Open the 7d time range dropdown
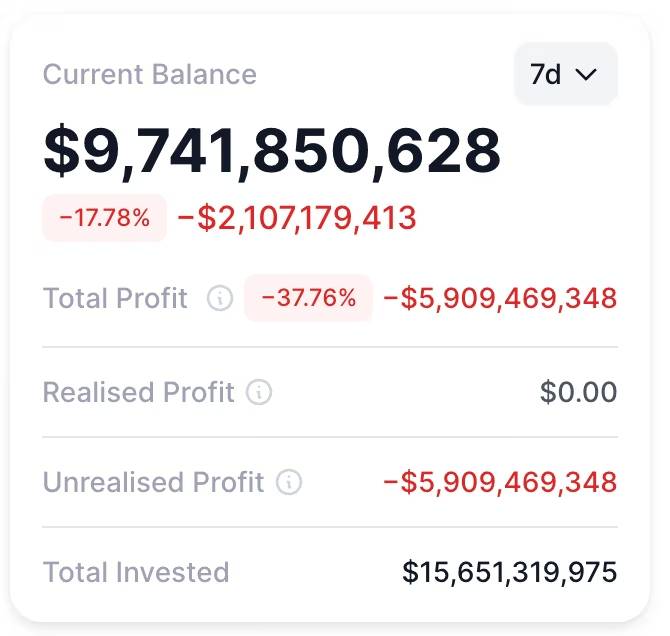This screenshot has height=636, width=670. coord(565,74)
